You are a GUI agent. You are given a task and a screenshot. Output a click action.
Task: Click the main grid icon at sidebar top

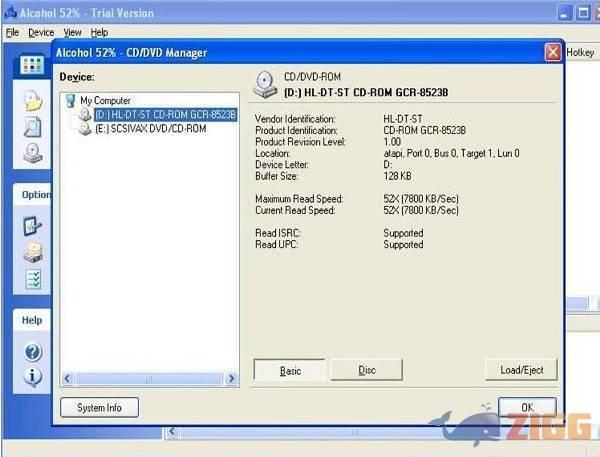32,65
